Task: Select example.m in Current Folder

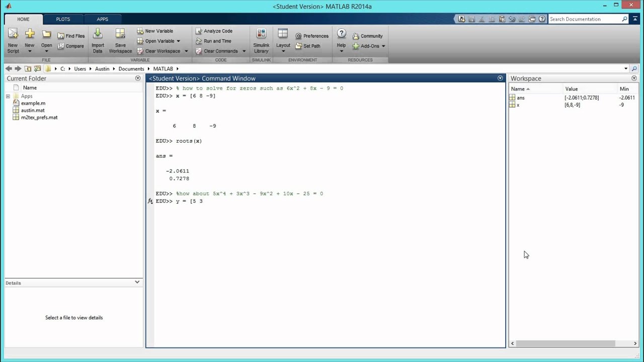Action: [33, 103]
